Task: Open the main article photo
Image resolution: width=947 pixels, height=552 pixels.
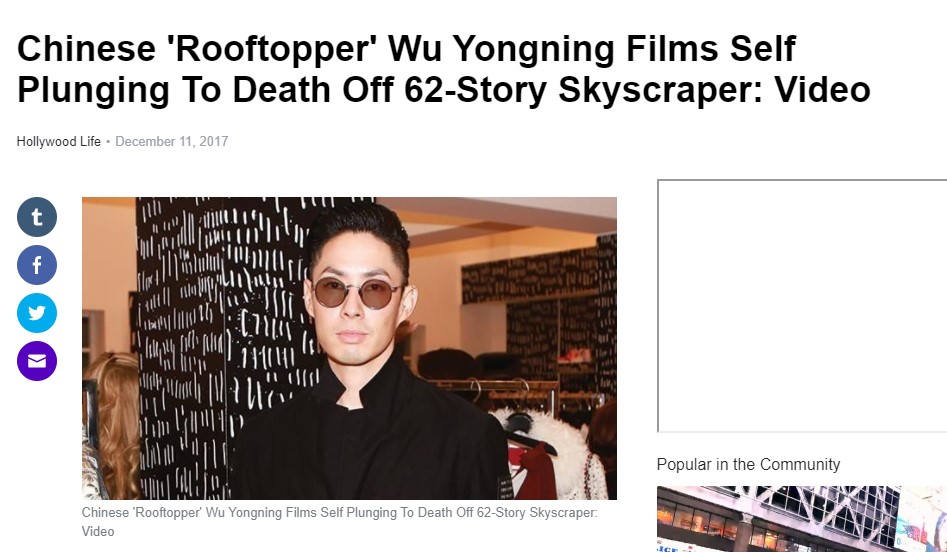Action: [349, 348]
